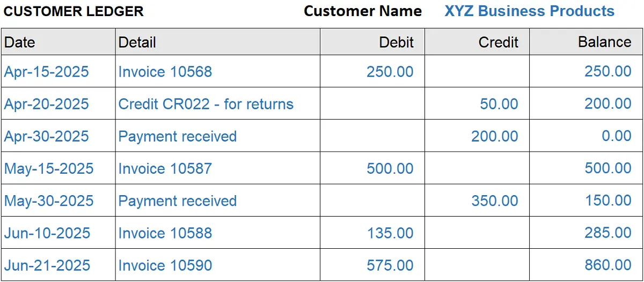Select the Detail column header
This screenshot has height=282, width=644.
[x=137, y=42]
